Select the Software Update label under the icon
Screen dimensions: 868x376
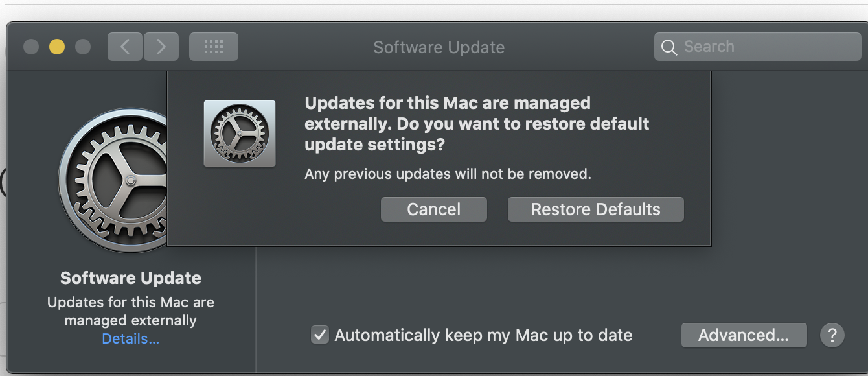(130, 278)
